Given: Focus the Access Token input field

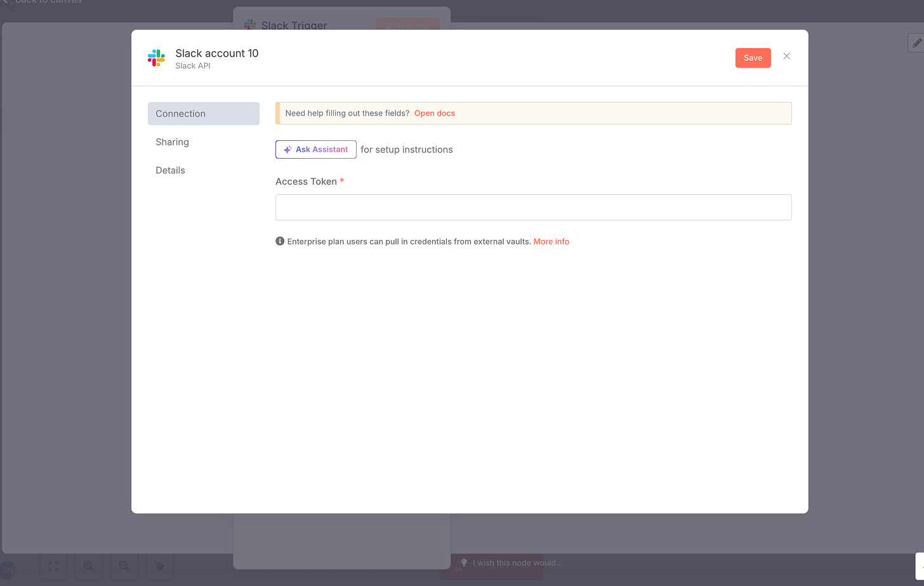Looking at the screenshot, I should (533, 208).
